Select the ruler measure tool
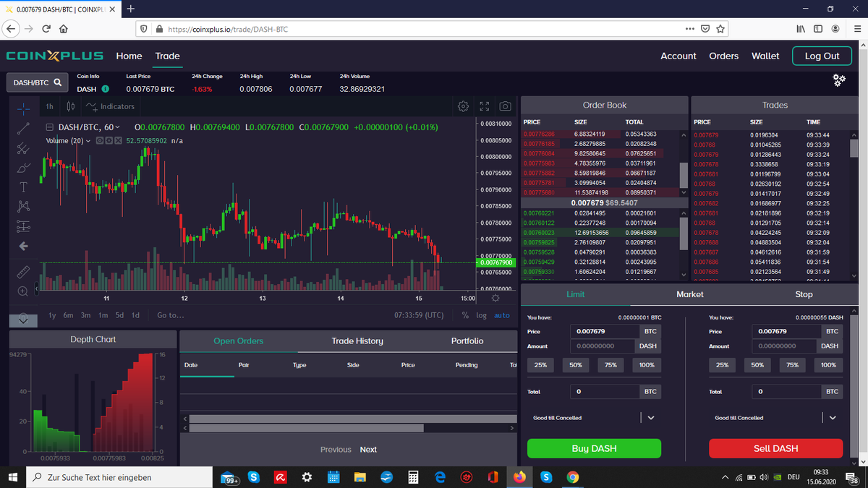Viewport: 868px width, 488px height. 23,272
